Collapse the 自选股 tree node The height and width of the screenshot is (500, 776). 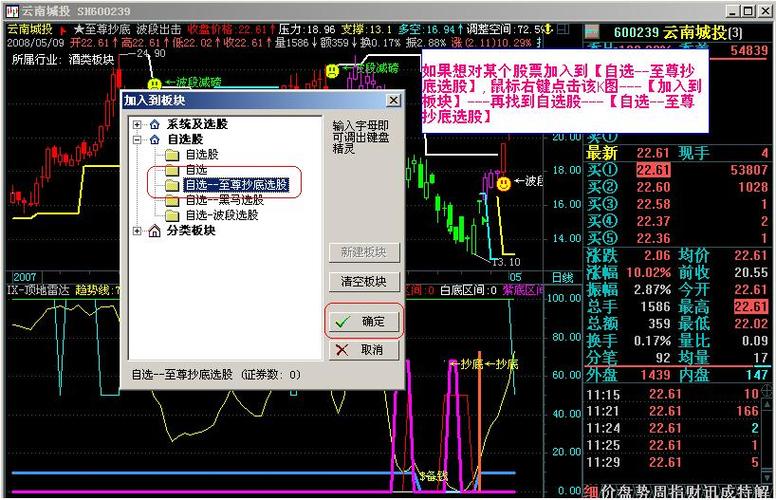point(137,140)
